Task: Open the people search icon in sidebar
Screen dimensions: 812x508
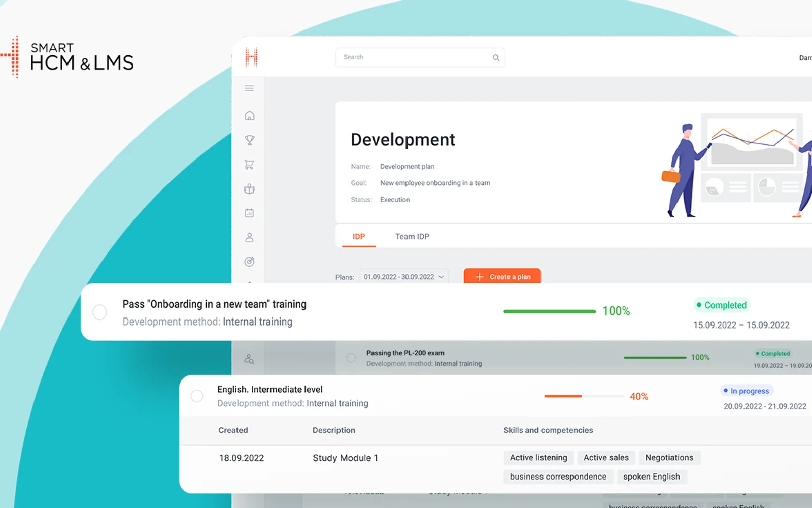Action: click(x=249, y=359)
